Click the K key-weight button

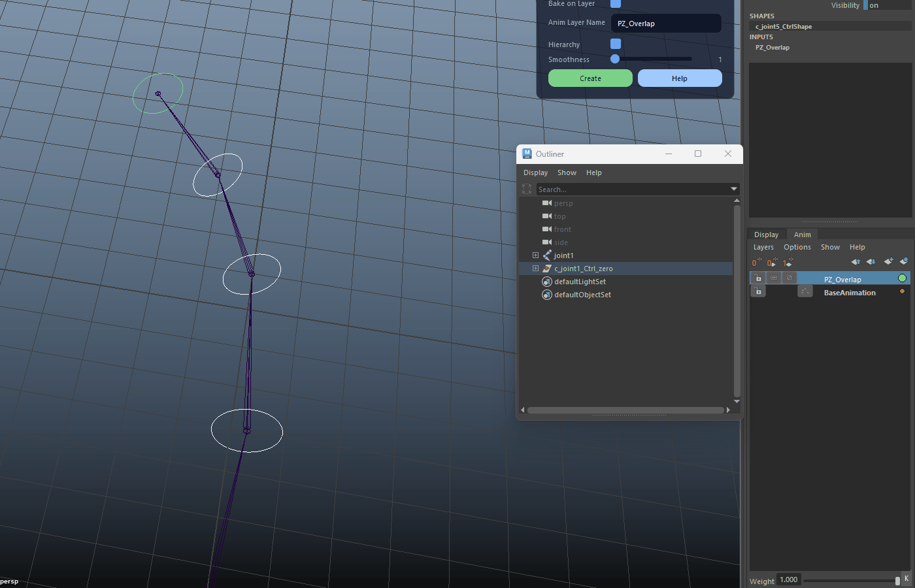[907, 580]
